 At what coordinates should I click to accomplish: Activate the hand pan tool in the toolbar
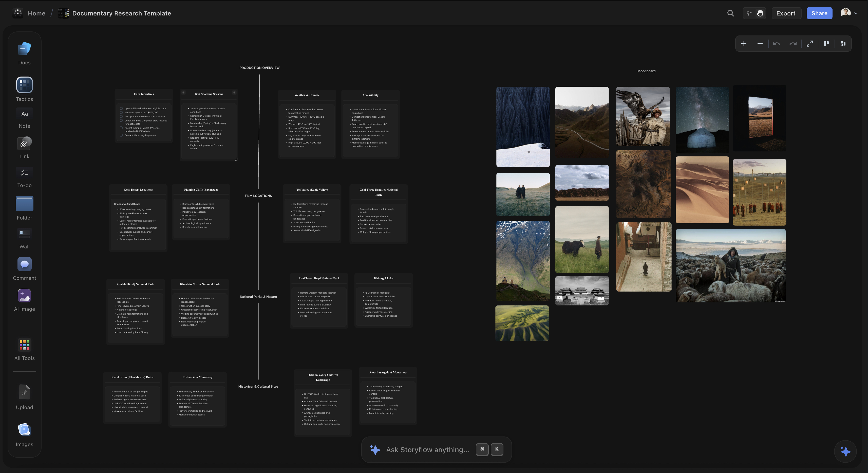760,13
